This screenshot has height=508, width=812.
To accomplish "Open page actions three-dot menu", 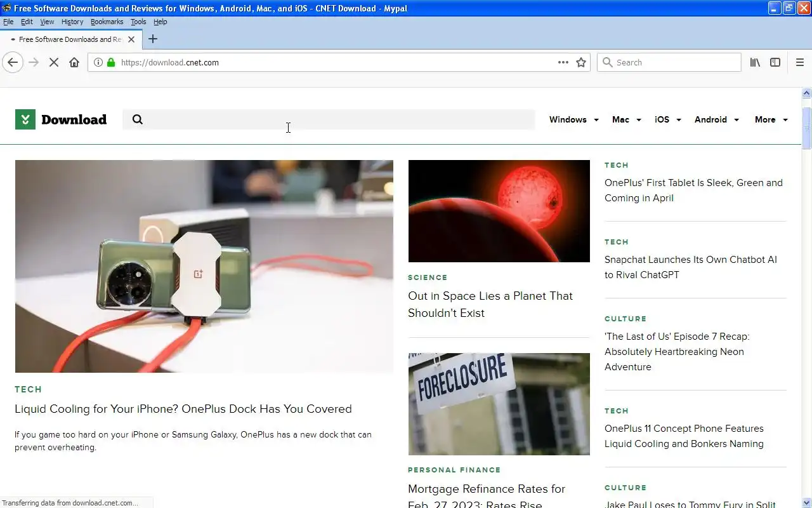I will (x=563, y=62).
